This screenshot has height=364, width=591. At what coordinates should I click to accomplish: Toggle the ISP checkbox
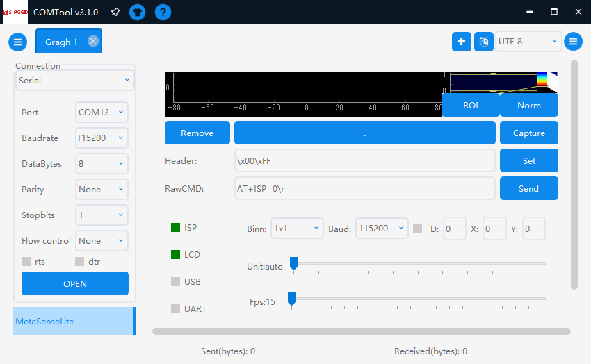[x=176, y=228]
